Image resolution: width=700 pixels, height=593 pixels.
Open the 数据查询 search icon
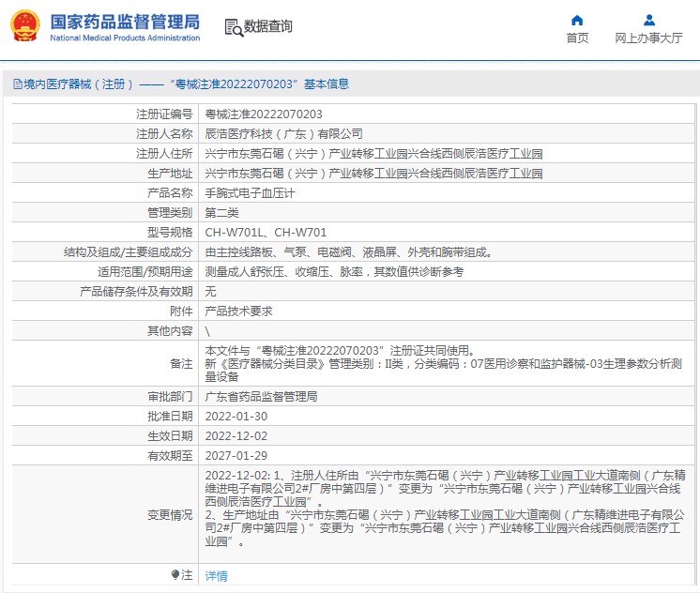point(234,27)
